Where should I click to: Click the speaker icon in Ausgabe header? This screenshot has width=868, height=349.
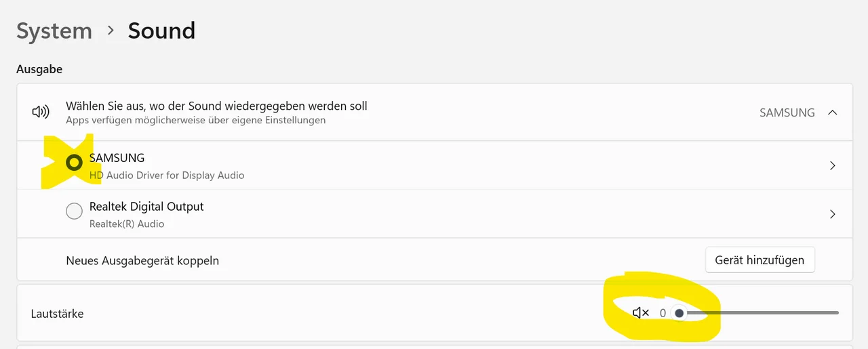41,112
